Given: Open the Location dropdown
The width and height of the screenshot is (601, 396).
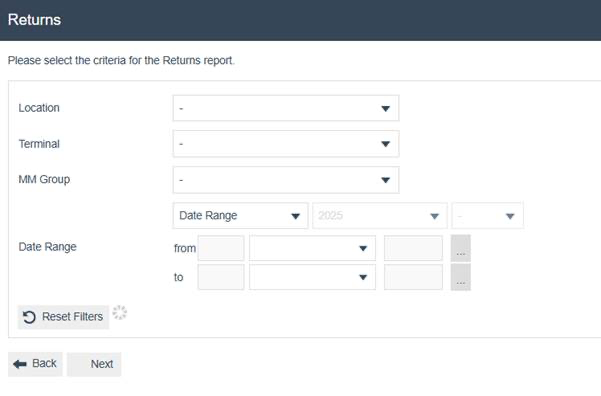Looking at the screenshot, I should [x=286, y=108].
